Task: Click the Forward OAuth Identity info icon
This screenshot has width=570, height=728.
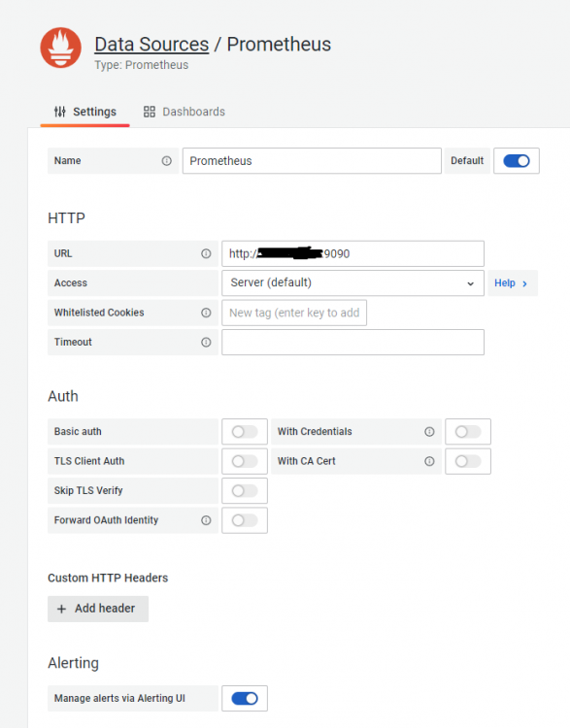Action: (206, 520)
